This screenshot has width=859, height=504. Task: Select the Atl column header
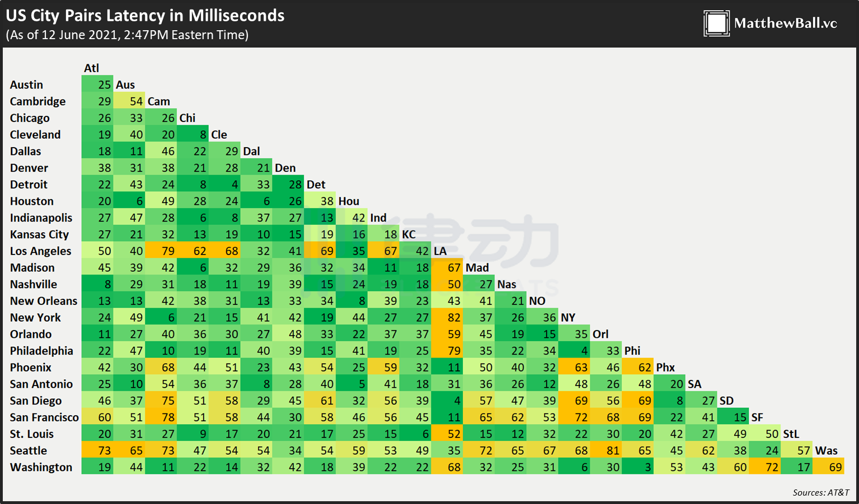pyautogui.click(x=92, y=68)
